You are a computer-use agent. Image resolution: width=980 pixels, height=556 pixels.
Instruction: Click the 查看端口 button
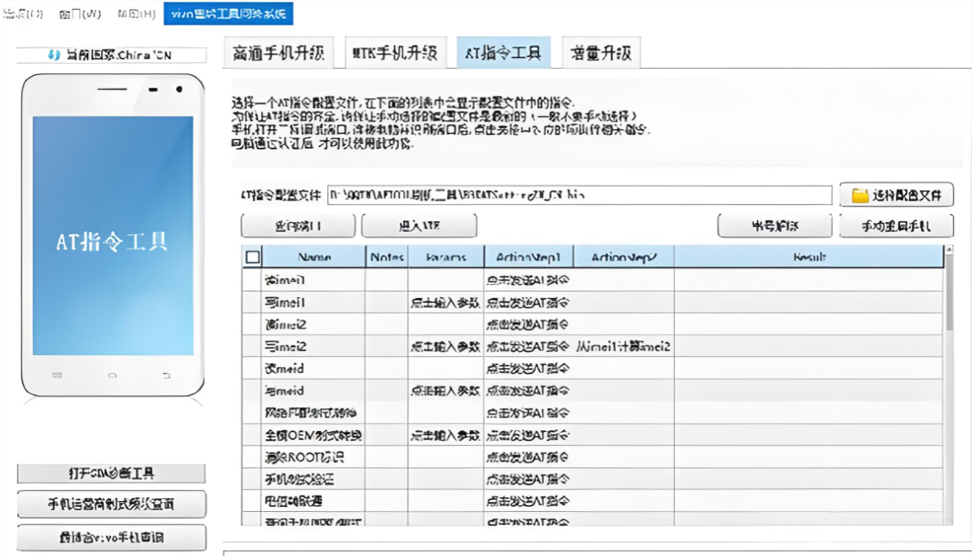297,225
